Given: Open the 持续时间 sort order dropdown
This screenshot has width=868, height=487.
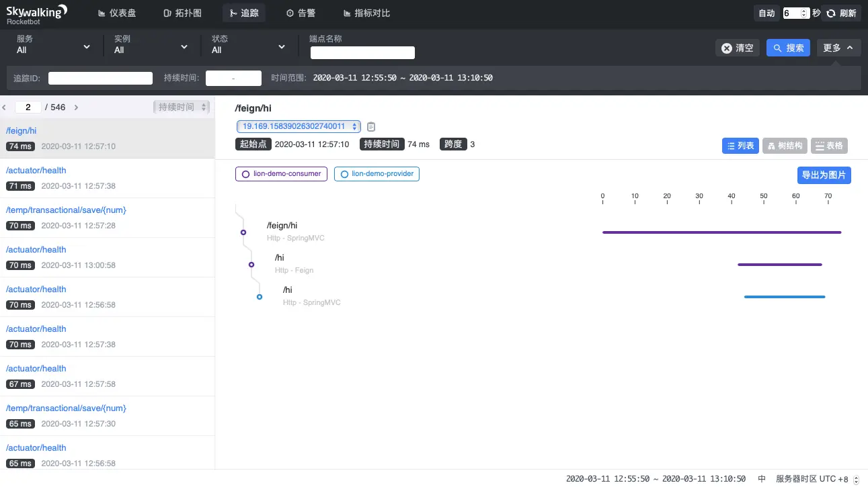Looking at the screenshot, I should point(182,107).
